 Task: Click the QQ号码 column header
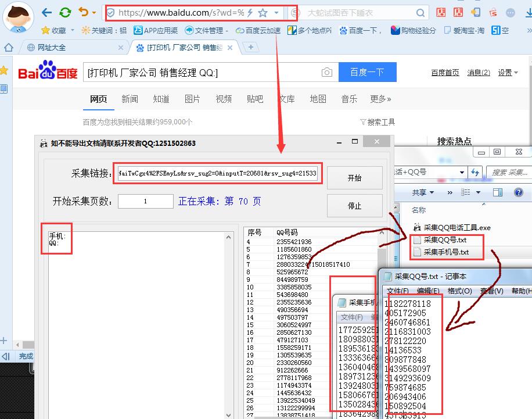[287, 232]
